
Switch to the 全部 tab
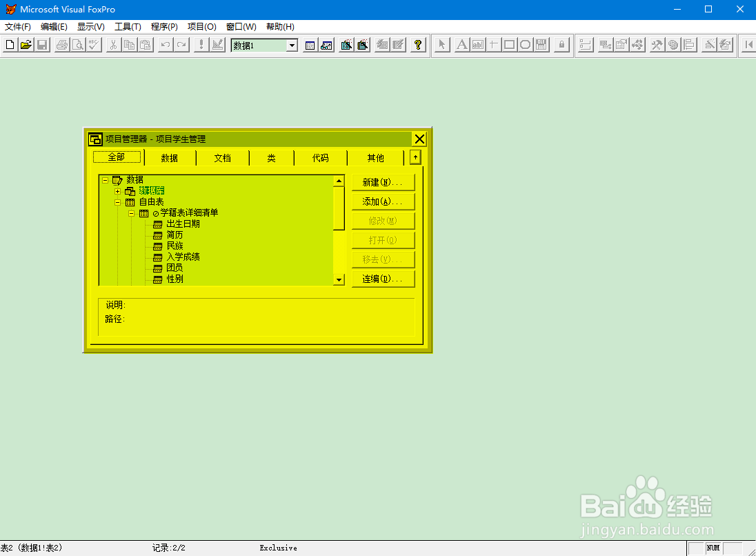click(117, 157)
